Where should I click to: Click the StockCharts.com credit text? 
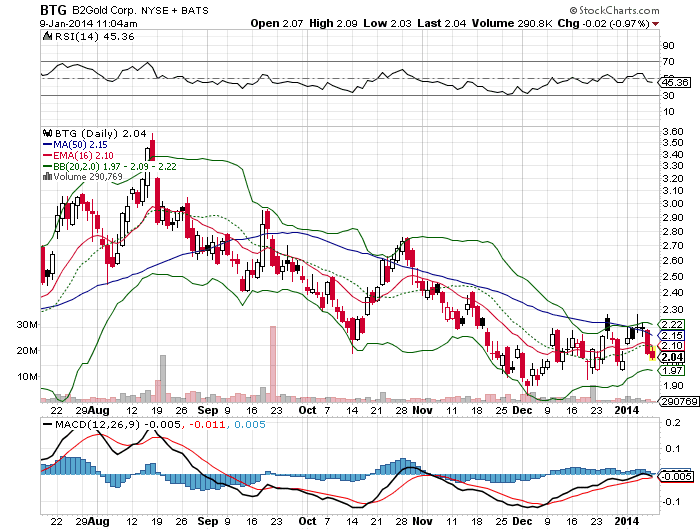click(x=614, y=10)
